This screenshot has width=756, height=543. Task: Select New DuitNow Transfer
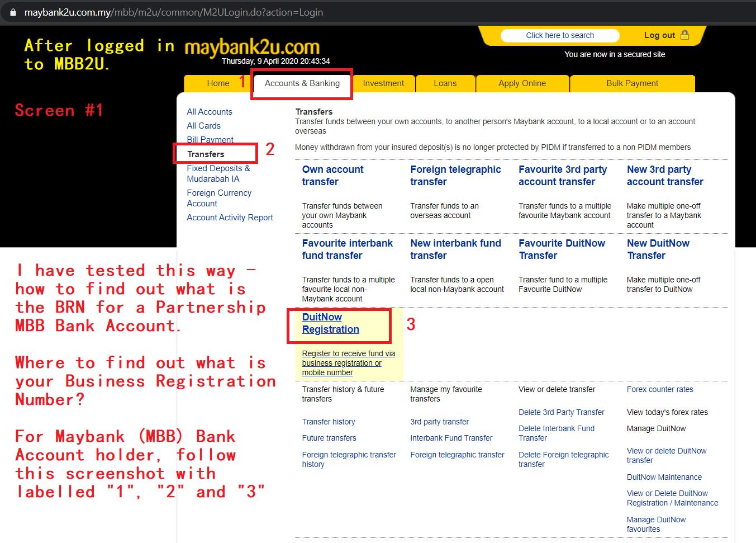(658, 249)
